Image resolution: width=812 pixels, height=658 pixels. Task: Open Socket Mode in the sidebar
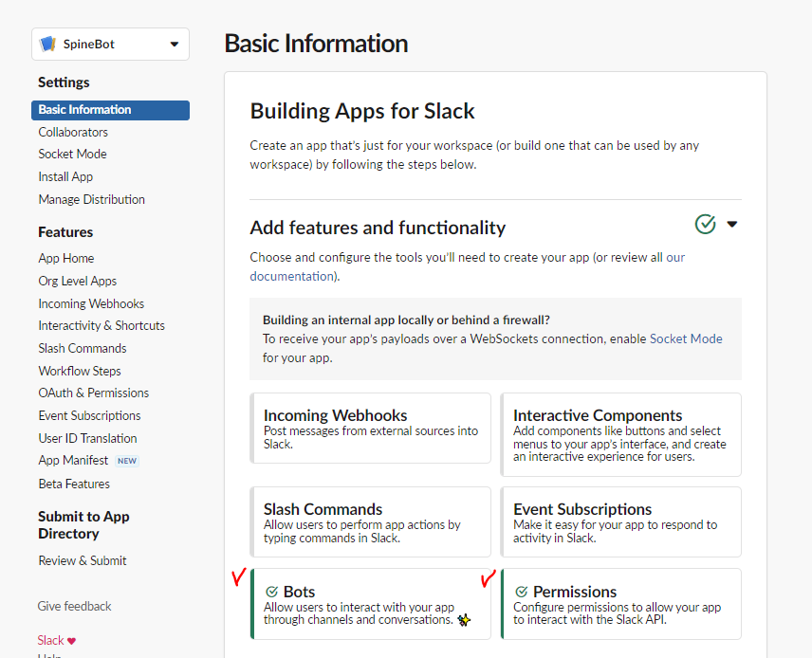coord(72,154)
